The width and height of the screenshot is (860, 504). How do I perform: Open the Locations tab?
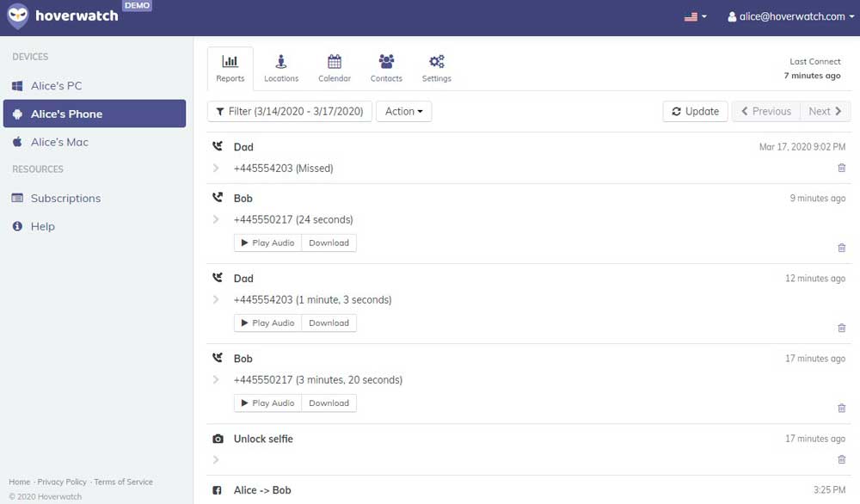281,69
